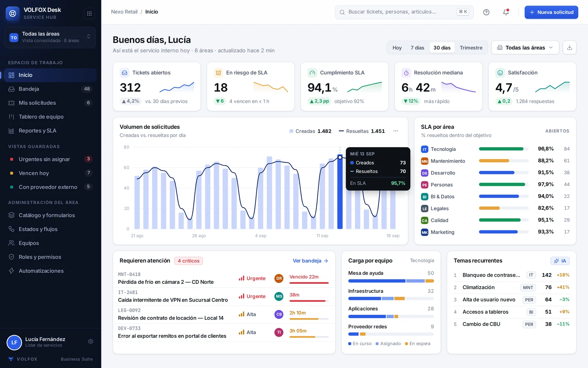
Task: Expand Todas las áreas workspace switcher
Action: coord(50,37)
